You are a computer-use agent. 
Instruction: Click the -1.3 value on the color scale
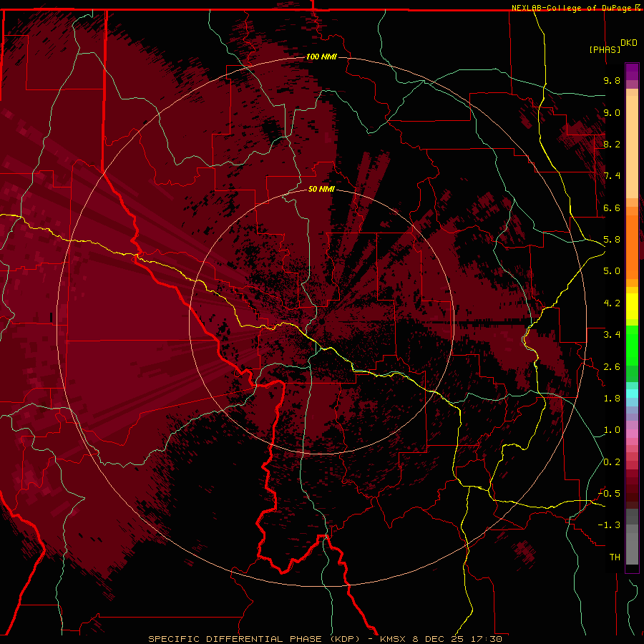(x=609, y=525)
